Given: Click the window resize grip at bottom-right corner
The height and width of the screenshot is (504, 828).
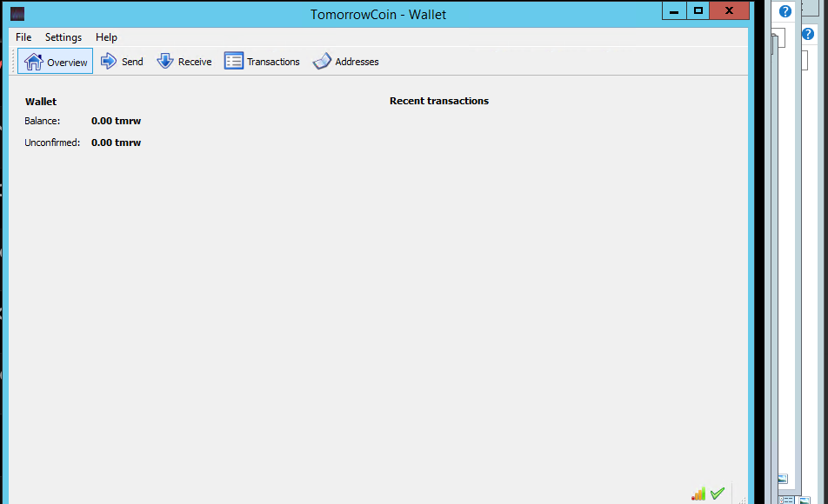Looking at the screenshot, I should (742, 500).
